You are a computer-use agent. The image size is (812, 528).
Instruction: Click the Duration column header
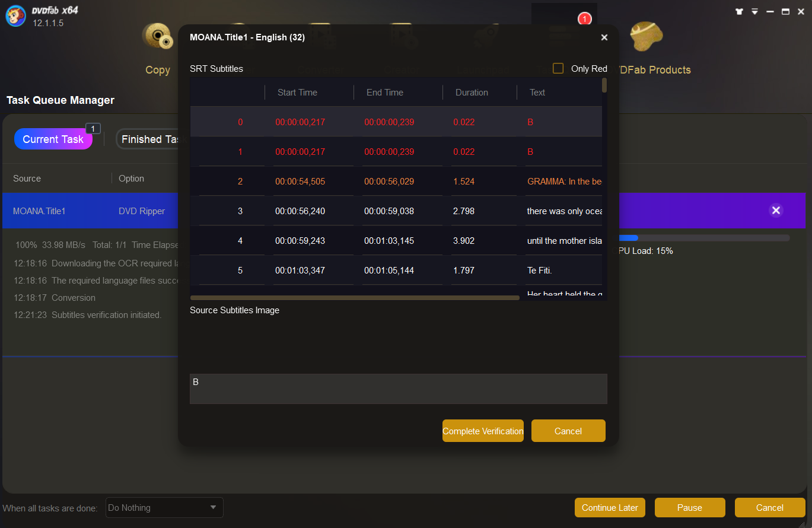point(472,93)
